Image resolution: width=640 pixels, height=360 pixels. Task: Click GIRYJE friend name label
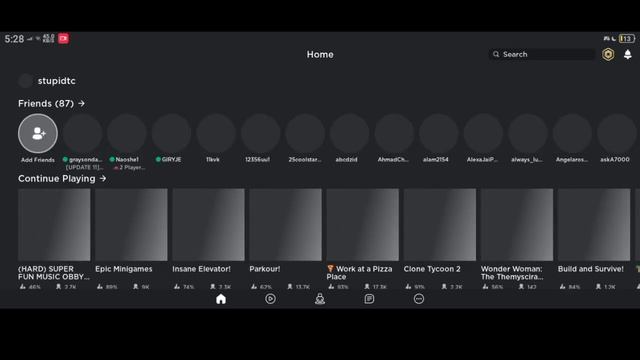click(x=171, y=160)
